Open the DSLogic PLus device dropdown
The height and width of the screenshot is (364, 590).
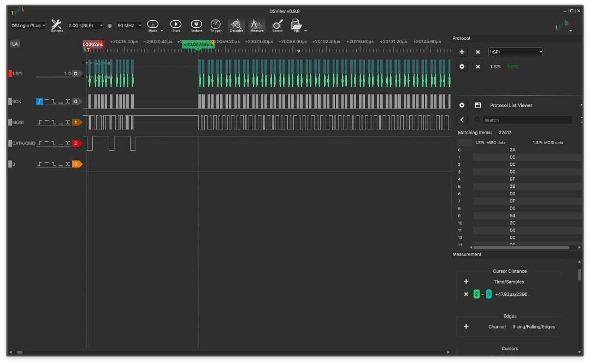coord(28,26)
